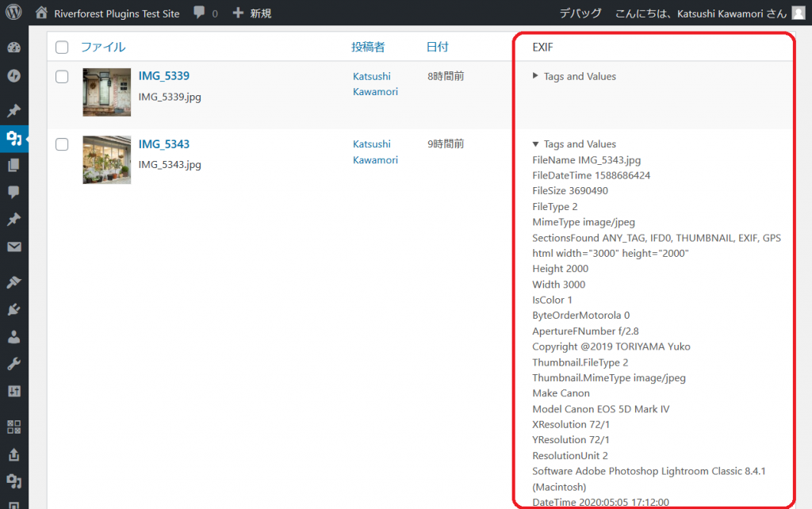Image resolution: width=812 pixels, height=509 pixels.
Task: Open the Pages icon in sidebar
Action: [x=13, y=166]
